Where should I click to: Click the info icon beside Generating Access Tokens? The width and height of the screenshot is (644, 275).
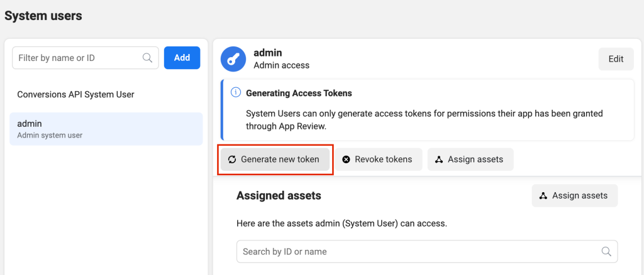(236, 93)
